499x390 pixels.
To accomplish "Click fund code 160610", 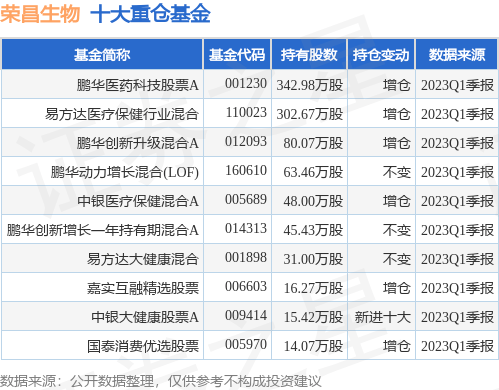I will pos(246,170).
